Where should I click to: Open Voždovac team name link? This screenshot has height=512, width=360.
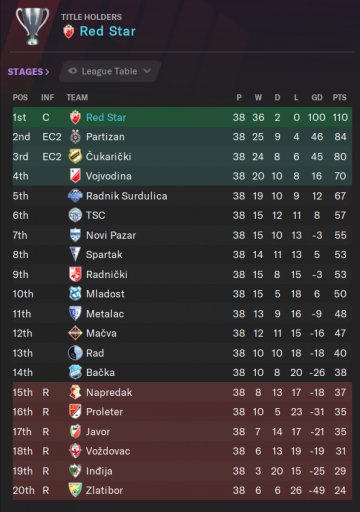108,451
